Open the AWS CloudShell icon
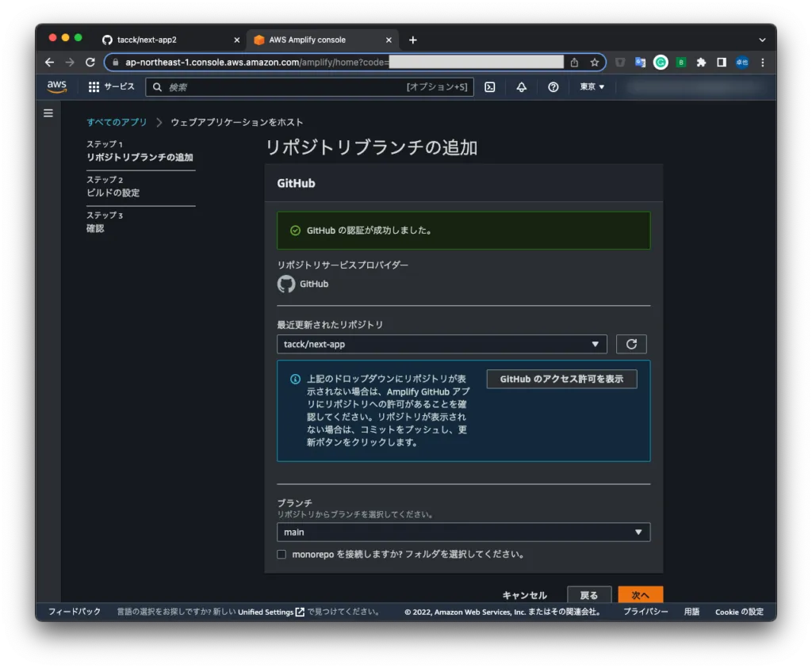This screenshot has width=812, height=668. click(490, 87)
